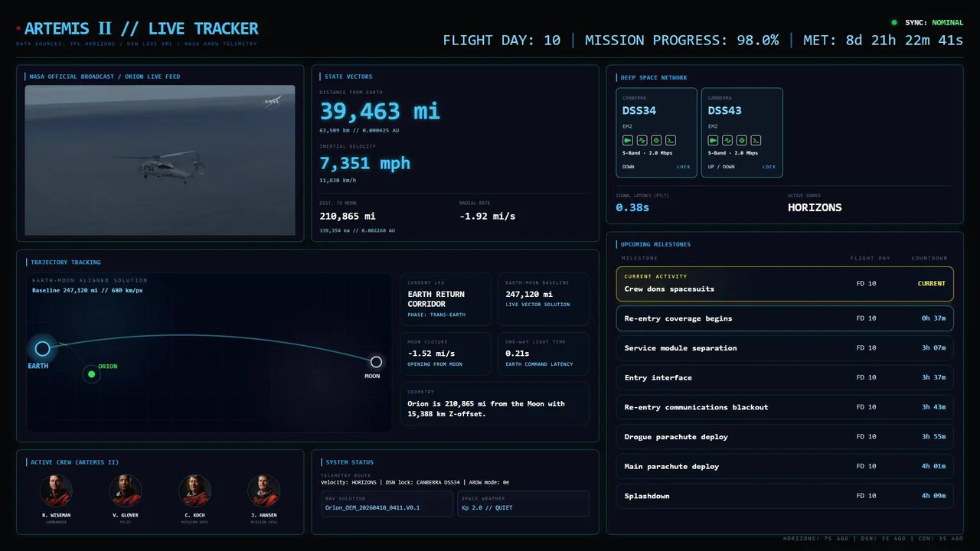Click the 'ARTEMIS II // LIVE TRACKER' title
The width and height of the screenshot is (980, 551).
coord(142,29)
